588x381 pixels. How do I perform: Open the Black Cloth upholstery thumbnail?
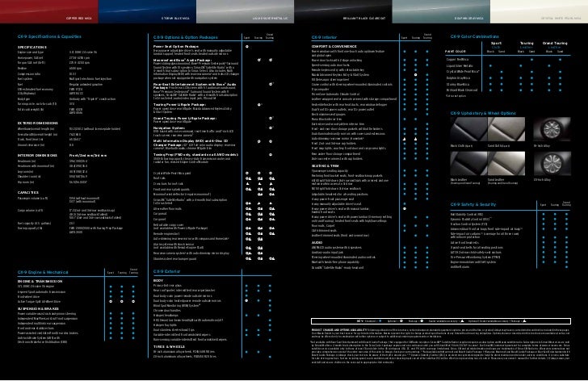(x=468, y=129)
